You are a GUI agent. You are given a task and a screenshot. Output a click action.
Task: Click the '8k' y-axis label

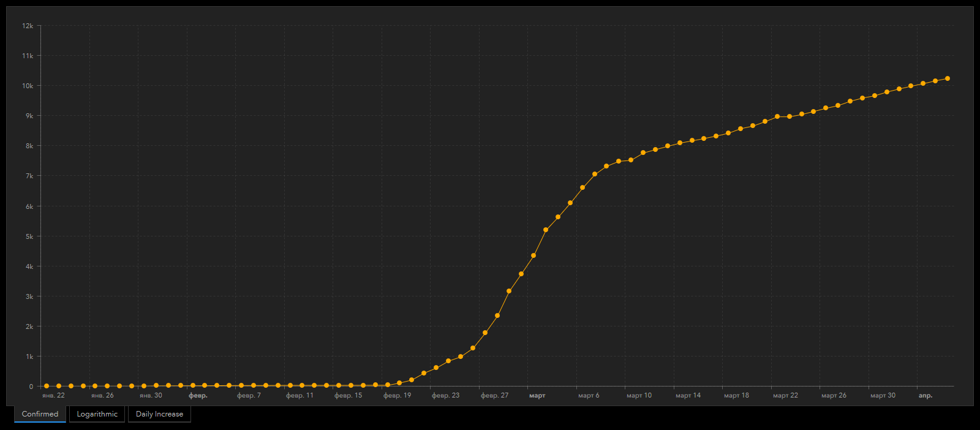pyautogui.click(x=29, y=146)
